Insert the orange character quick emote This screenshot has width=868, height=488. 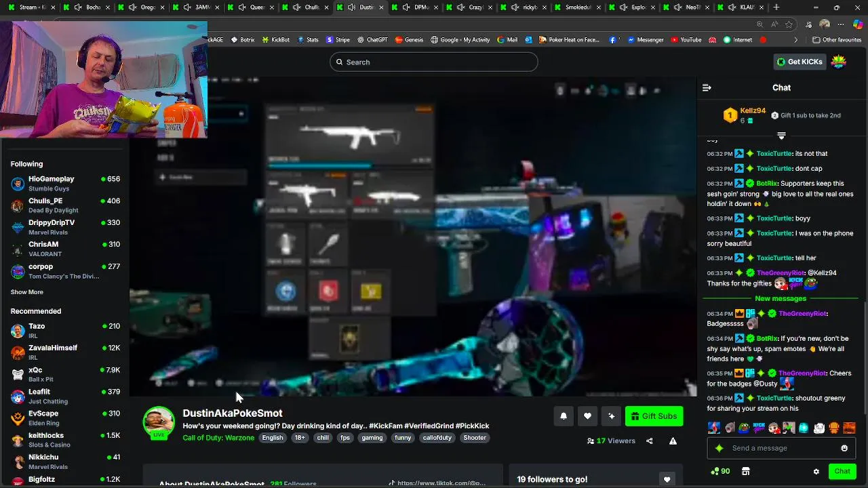(834, 428)
